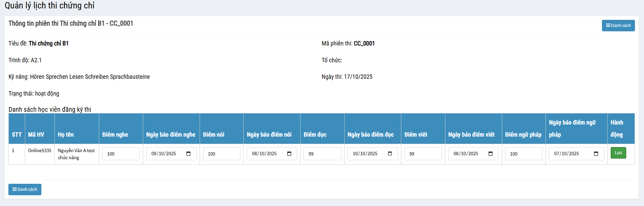Open calendar picker for speaking score date
The width and height of the screenshot is (644, 206).
click(289, 154)
